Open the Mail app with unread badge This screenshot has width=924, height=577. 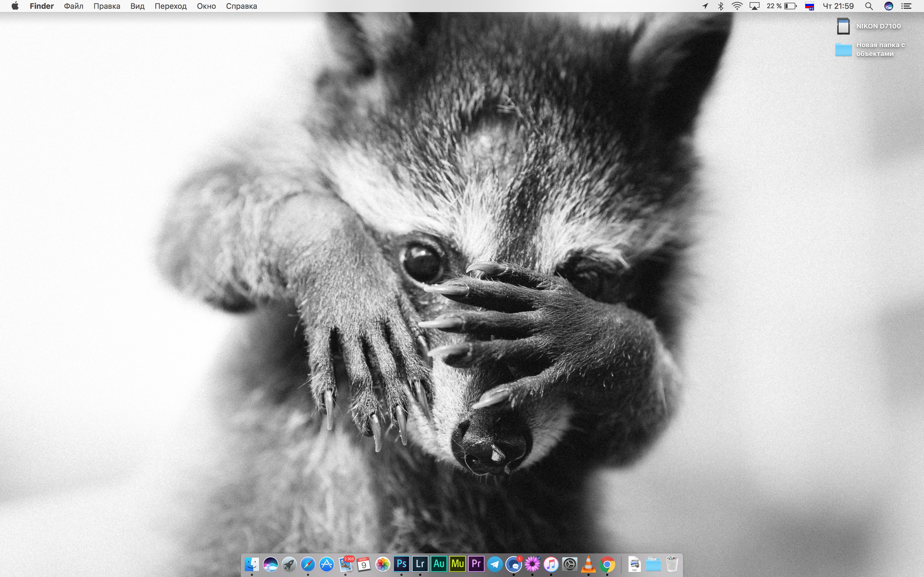click(x=346, y=564)
